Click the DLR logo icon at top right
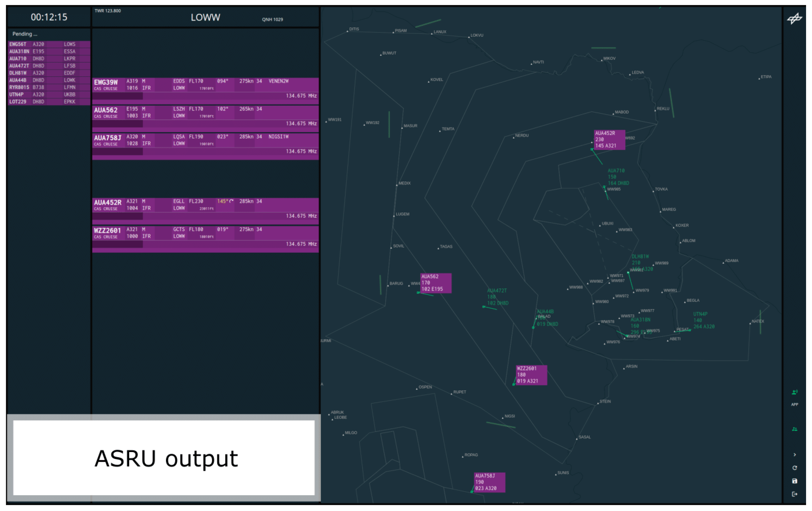The height and width of the screenshot is (511, 812). click(794, 19)
